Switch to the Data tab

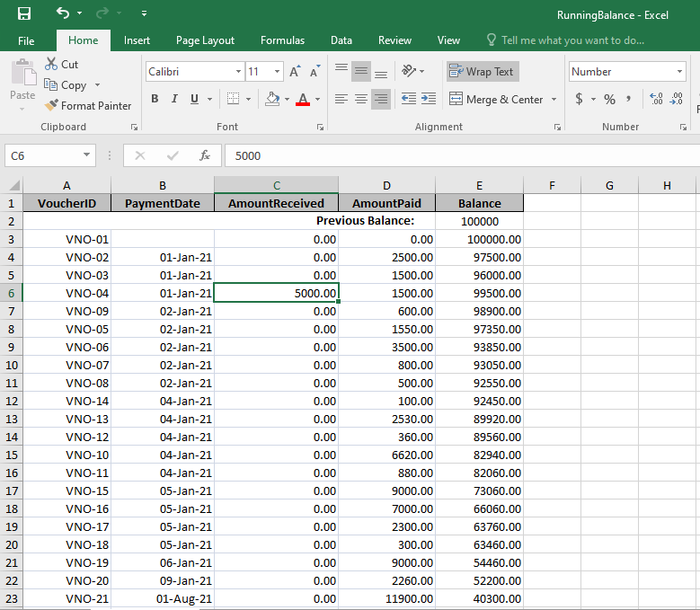[x=341, y=40]
